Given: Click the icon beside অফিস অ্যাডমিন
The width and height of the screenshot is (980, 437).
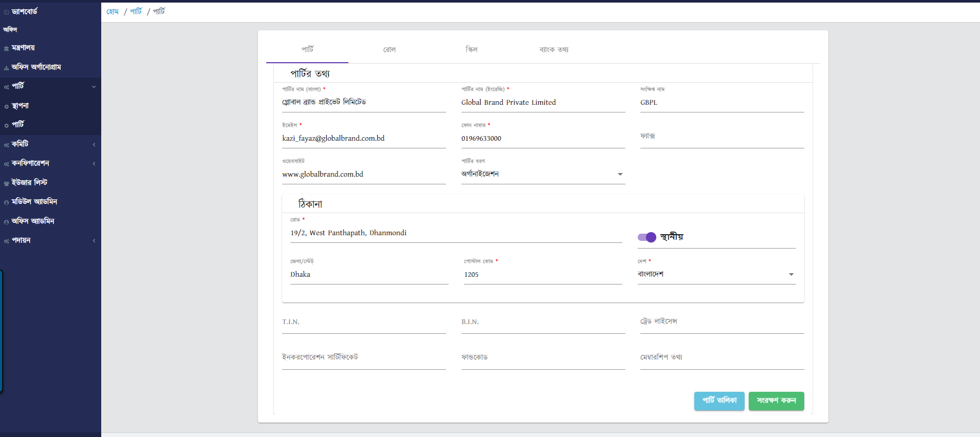Looking at the screenshot, I should click(x=6, y=222).
